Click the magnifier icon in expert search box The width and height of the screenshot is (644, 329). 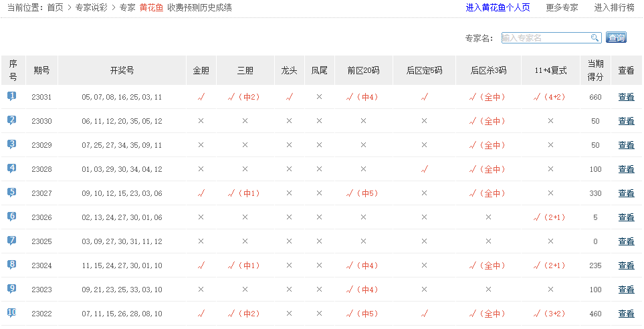pos(595,38)
